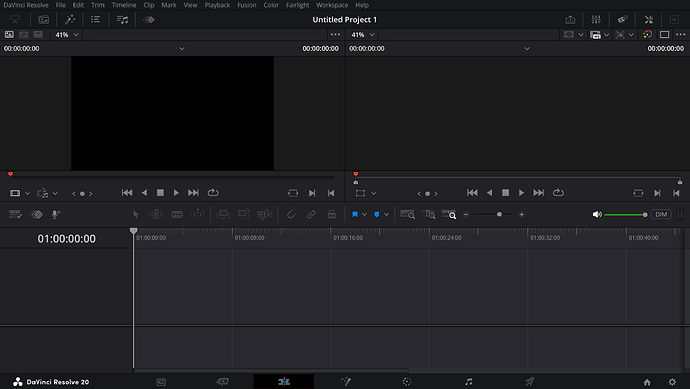Open source viewer three-dot options menu

click(x=335, y=34)
